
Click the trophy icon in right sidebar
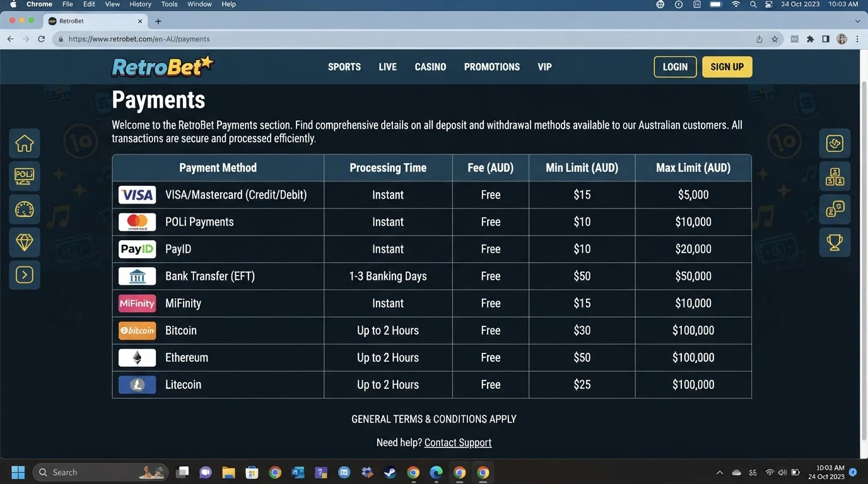coord(835,242)
